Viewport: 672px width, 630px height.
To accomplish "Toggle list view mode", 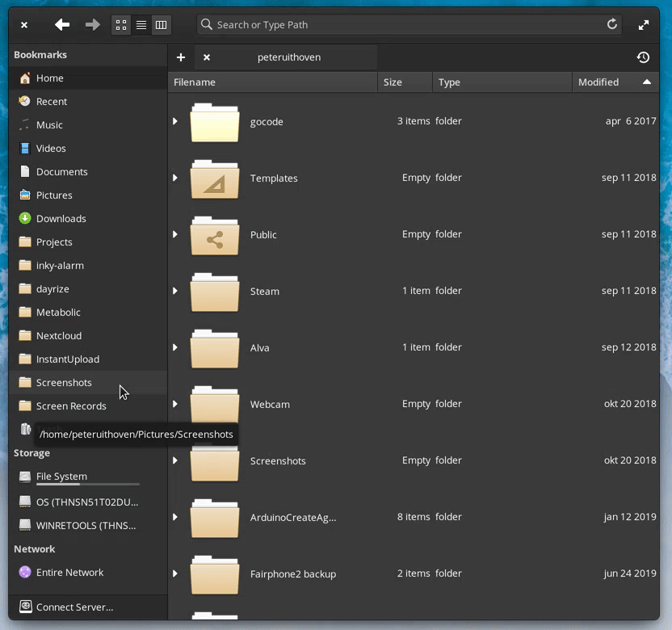I will tap(141, 24).
